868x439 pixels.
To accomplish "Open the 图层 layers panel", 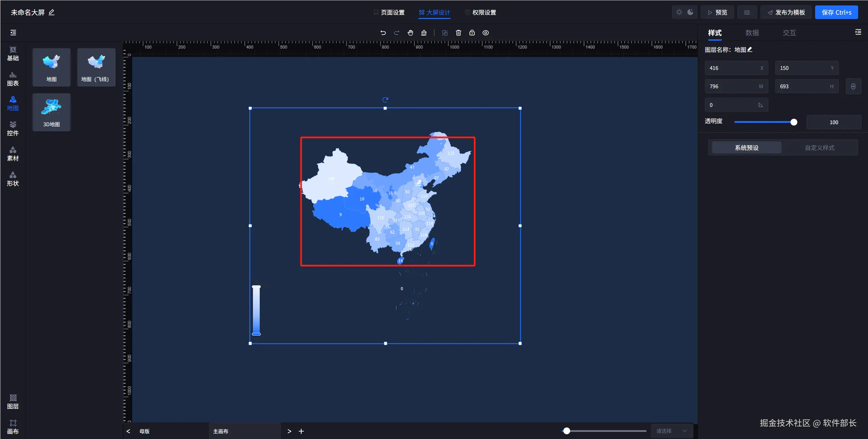I will click(13, 401).
